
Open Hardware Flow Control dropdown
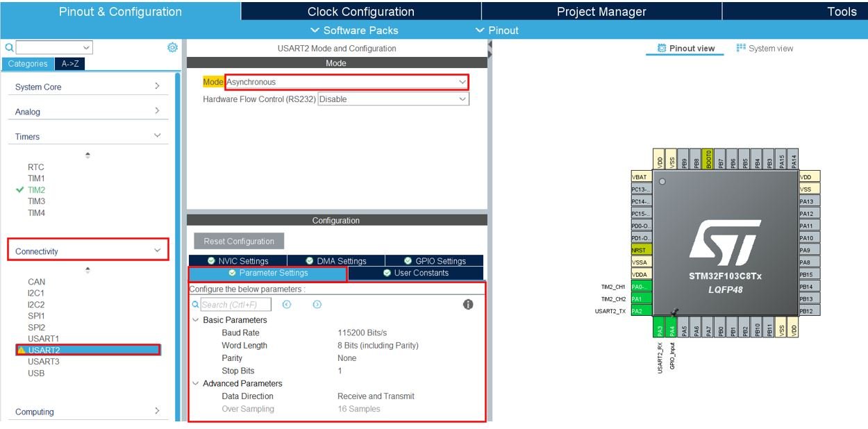393,99
